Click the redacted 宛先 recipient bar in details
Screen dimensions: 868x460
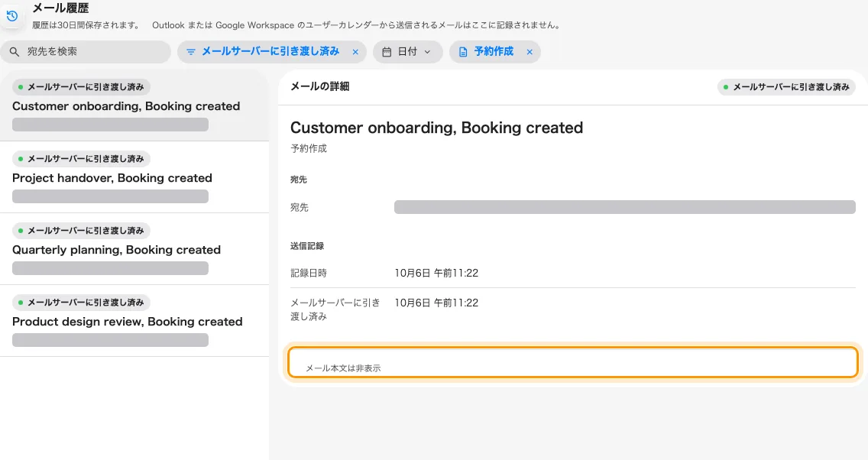click(x=625, y=207)
